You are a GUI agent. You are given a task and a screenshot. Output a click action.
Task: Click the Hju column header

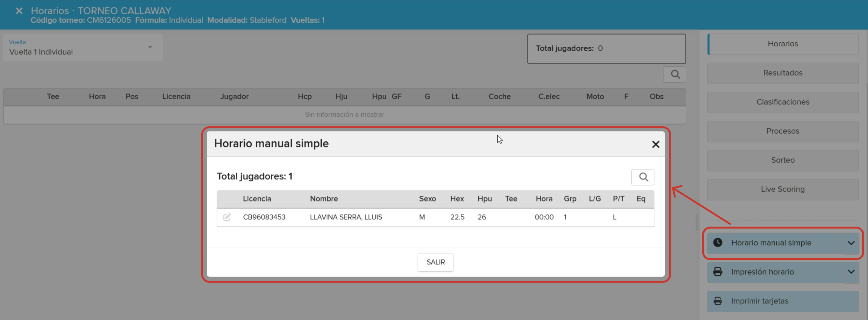point(341,97)
